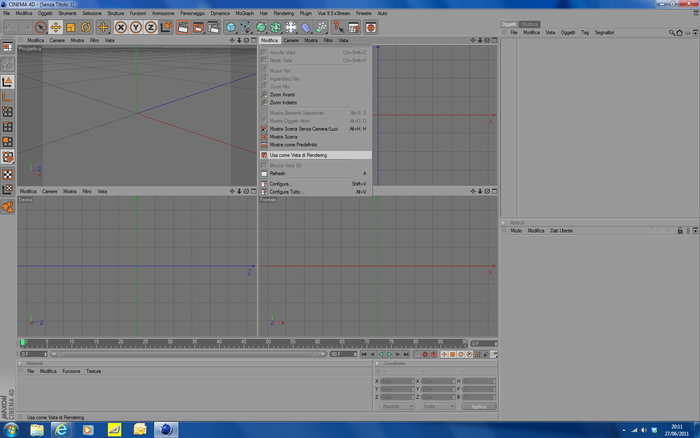The height and width of the screenshot is (438, 700).
Task: Click the context help question-mark icon
Action: tap(338, 28)
